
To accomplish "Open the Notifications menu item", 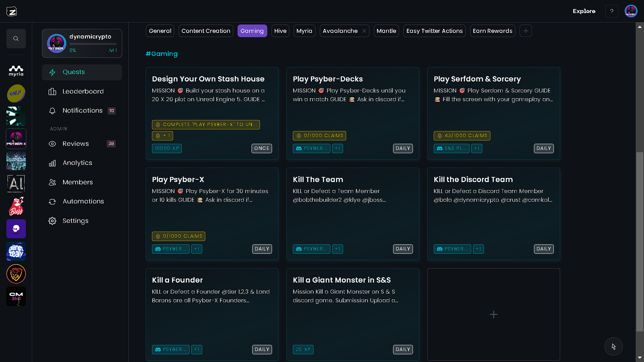I will (x=82, y=111).
